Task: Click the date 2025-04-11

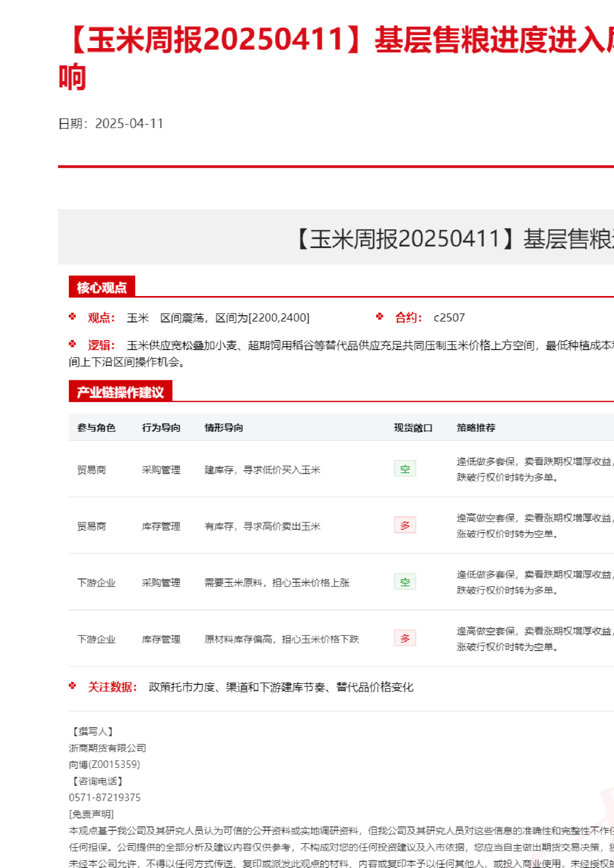Action: click(x=129, y=124)
